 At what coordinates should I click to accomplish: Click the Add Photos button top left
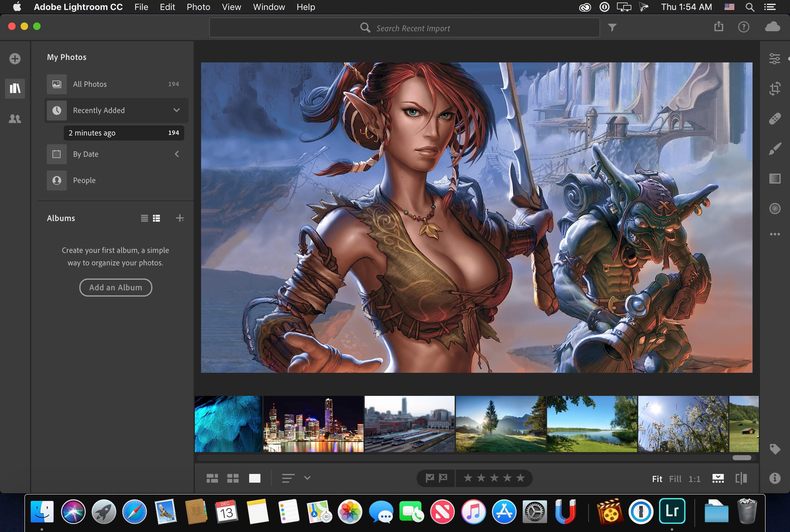pyautogui.click(x=15, y=58)
